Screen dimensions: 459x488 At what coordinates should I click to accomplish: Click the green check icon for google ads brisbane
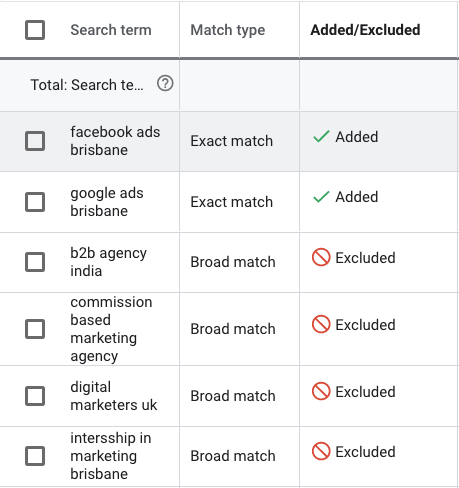coord(321,197)
